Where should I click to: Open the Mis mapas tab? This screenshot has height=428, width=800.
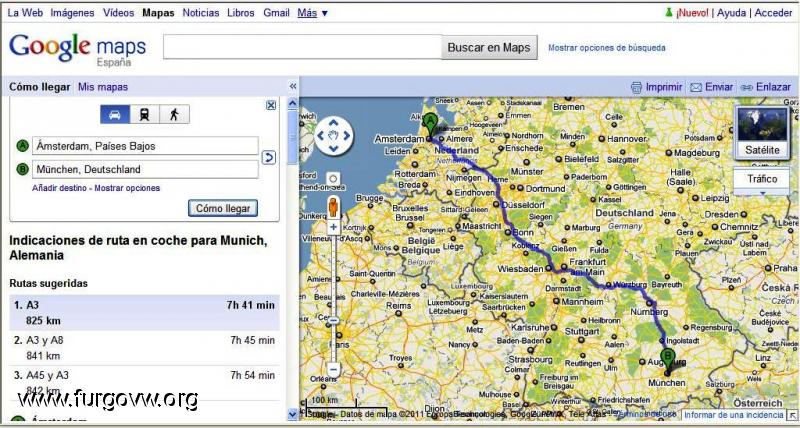pyautogui.click(x=103, y=87)
